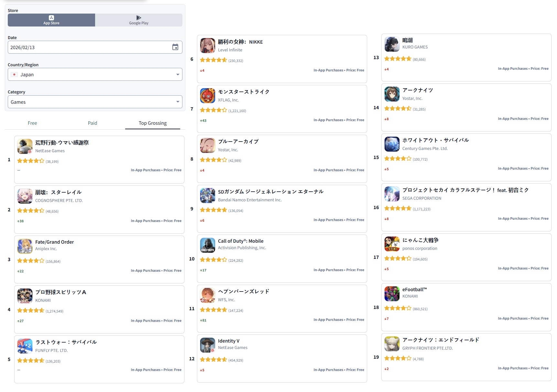The height and width of the screenshot is (392, 557).
Task: Click the Identity V app icon
Action: [x=208, y=345]
